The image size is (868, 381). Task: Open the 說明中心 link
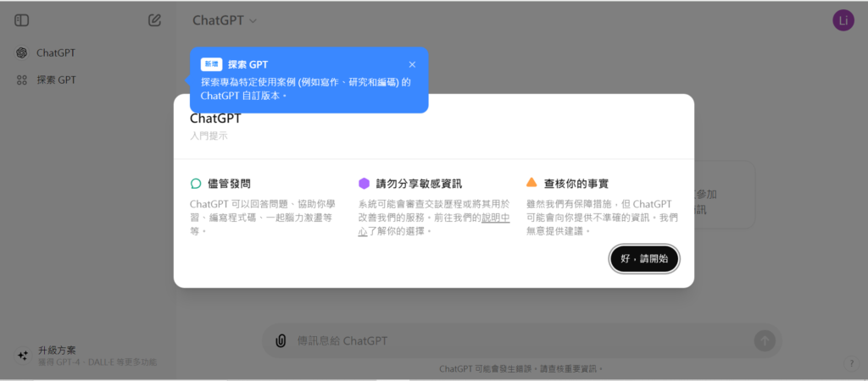(495, 218)
